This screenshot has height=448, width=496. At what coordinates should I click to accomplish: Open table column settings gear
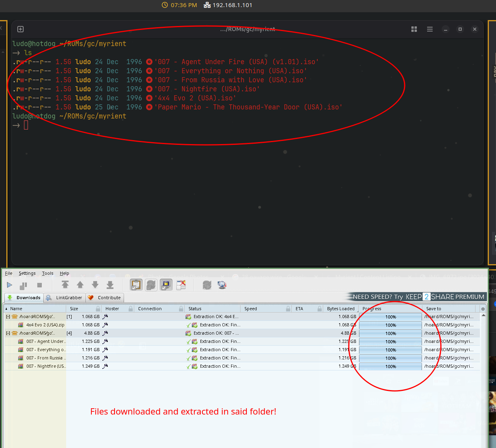pos(483,309)
